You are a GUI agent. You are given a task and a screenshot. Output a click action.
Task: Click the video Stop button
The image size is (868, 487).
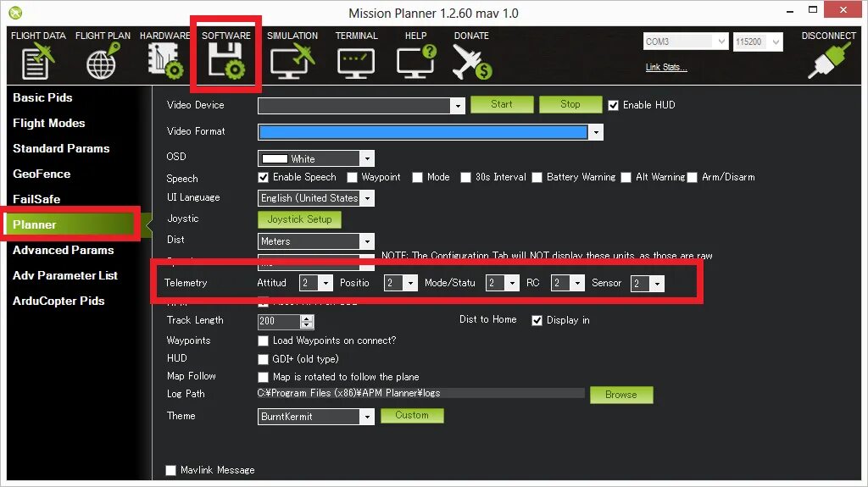click(x=570, y=104)
